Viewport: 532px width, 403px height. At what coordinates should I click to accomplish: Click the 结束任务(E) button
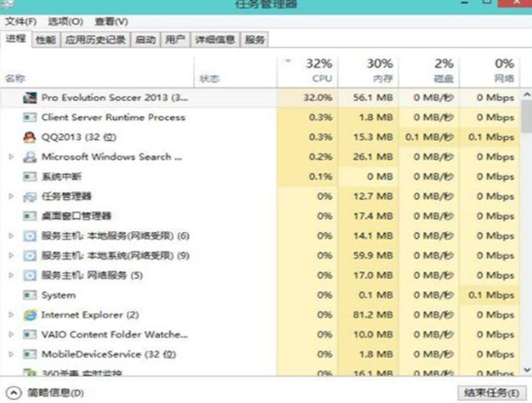click(491, 393)
